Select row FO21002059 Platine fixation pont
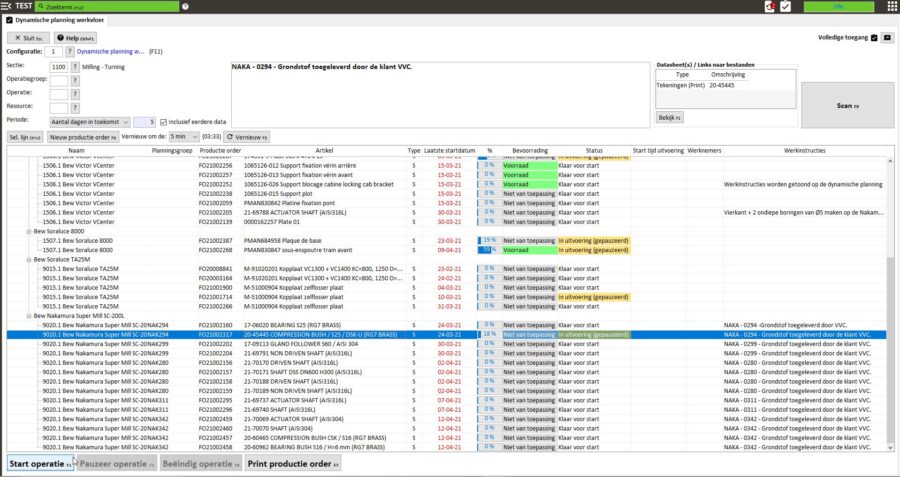 447,203
